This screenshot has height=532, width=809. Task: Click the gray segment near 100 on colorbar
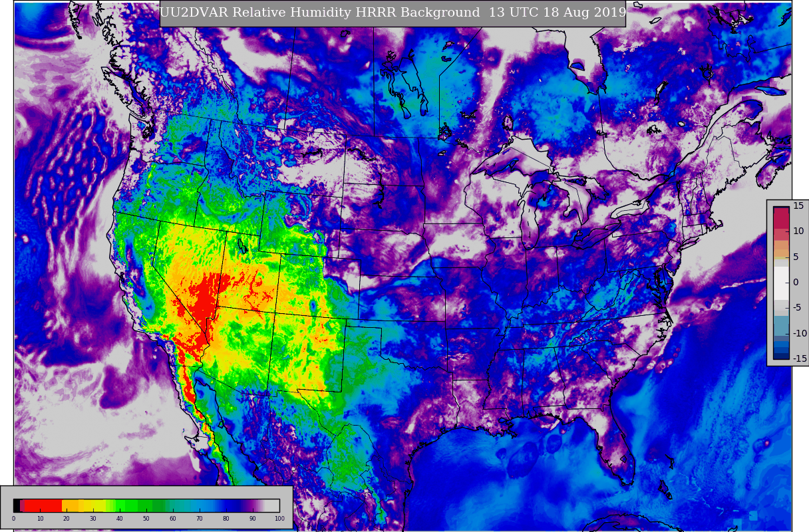coord(272,505)
